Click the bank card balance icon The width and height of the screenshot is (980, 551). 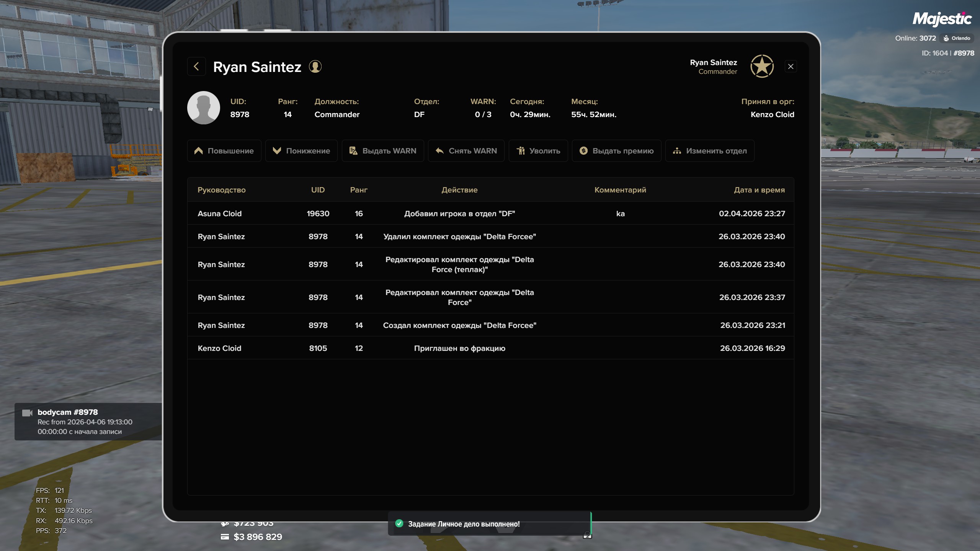pyautogui.click(x=225, y=537)
